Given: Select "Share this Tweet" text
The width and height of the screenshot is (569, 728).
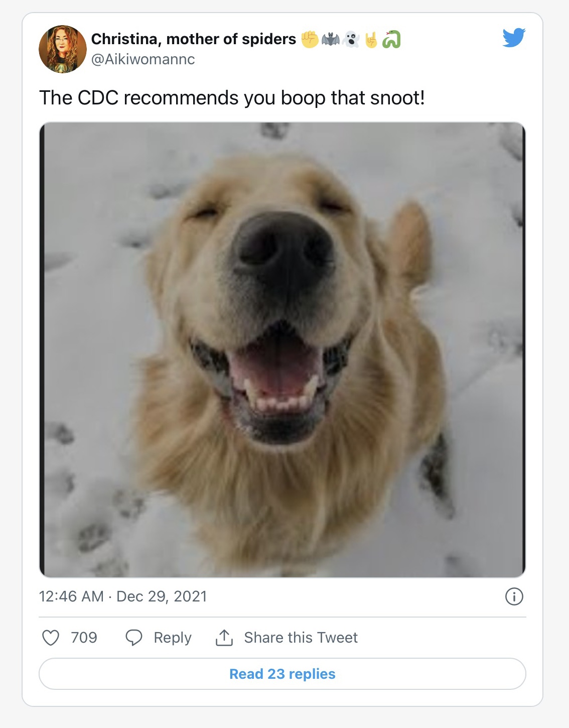Looking at the screenshot, I should tap(301, 638).
